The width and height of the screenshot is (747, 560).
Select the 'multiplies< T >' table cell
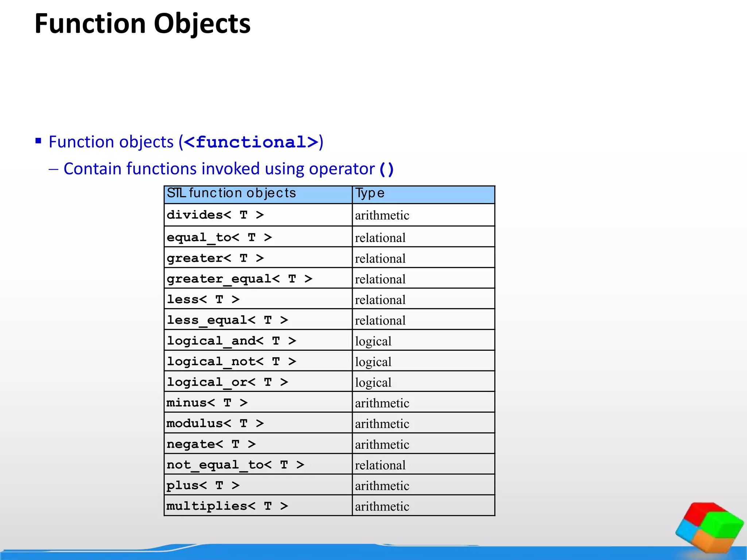(258, 506)
